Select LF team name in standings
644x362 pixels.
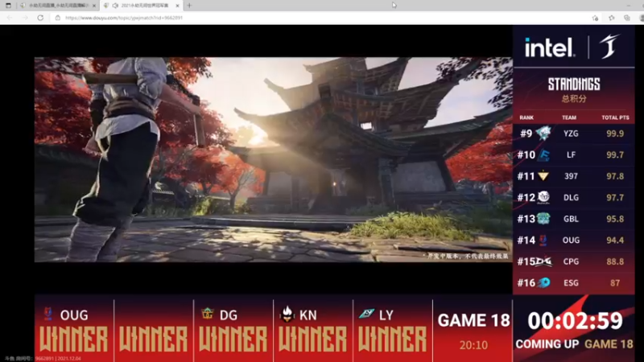pos(571,154)
